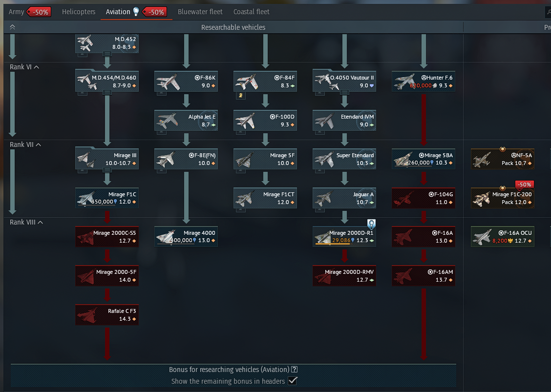Click the Aviation -50% discount tag

pos(155,12)
